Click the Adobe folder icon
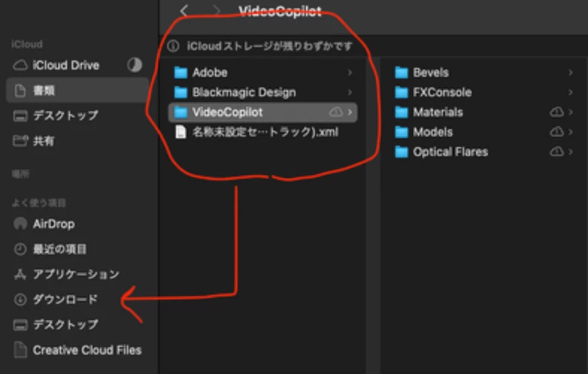Viewport: 588px width, 374px height. [x=181, y=72]
